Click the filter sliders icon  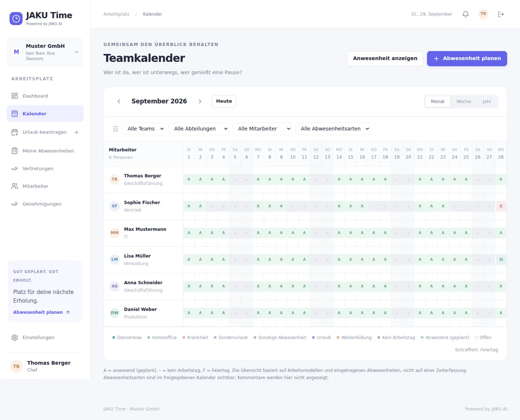tap(115, 129)
